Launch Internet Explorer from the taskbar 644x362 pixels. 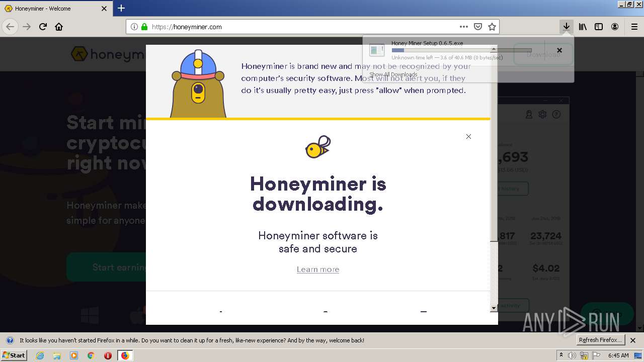tap(40, 355)
